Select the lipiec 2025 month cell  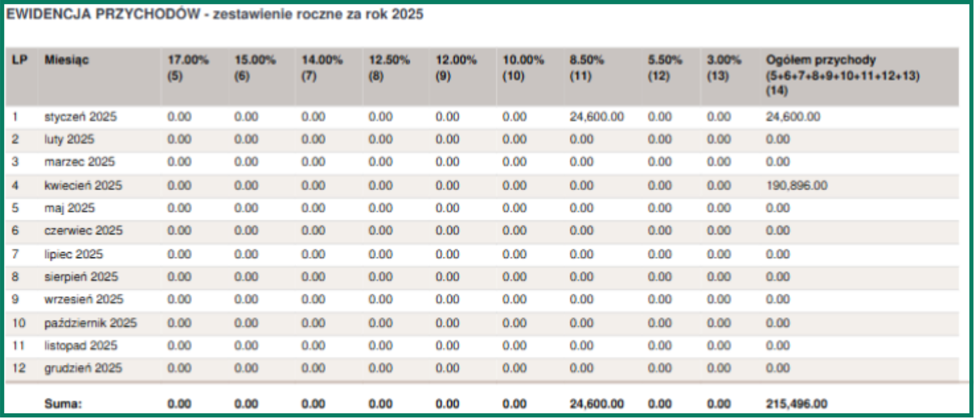pos(74,255)
